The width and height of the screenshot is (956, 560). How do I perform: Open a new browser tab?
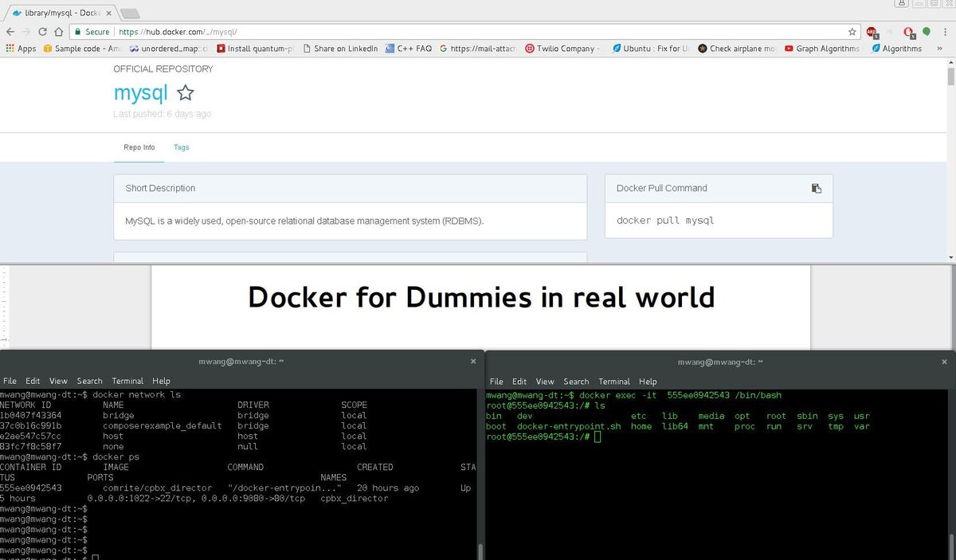pyautogui.click(x=129, y=14)
